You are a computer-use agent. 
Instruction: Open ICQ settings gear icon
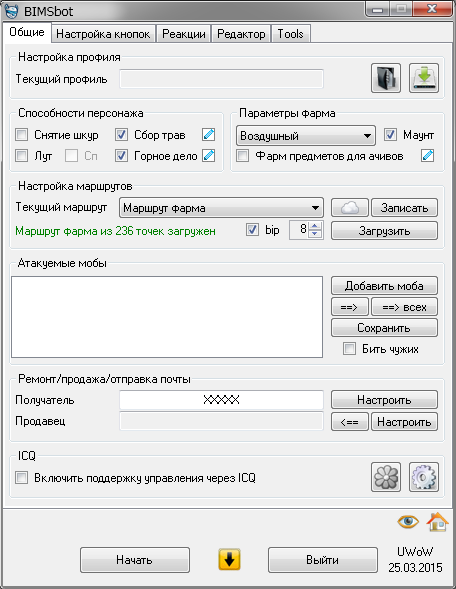point(424,477)
